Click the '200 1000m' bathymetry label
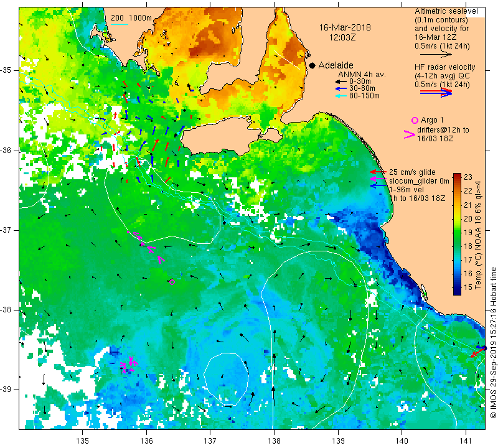The width and height of the screenshot is (498, 448). tap(131, 18)
